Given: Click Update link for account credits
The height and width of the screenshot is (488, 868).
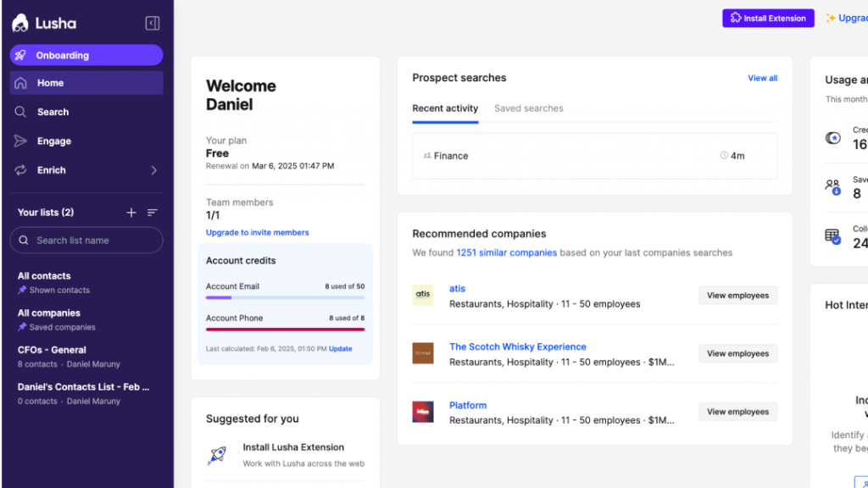Looking at the screenshot, I should coord(341,348).
